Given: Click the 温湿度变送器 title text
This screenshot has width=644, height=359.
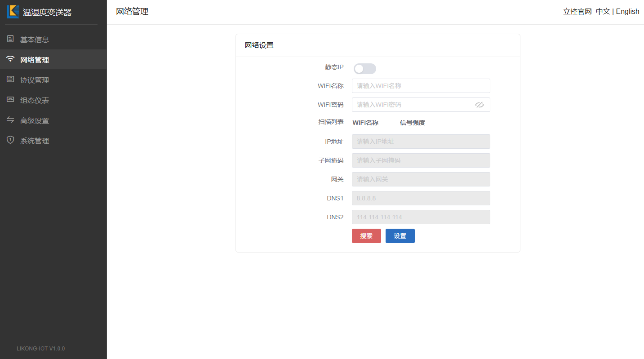Looking at the screenshot, I should coord(47,13).
